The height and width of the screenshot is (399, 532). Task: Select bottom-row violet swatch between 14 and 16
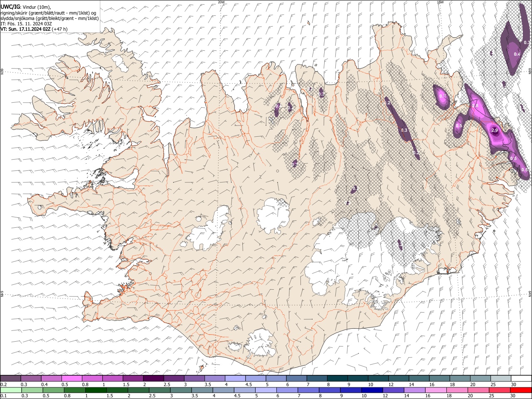(x=414, y=390)
